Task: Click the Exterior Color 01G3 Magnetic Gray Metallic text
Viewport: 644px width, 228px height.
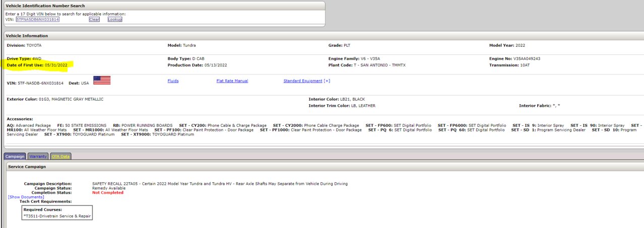Action: tap(55, 99)
